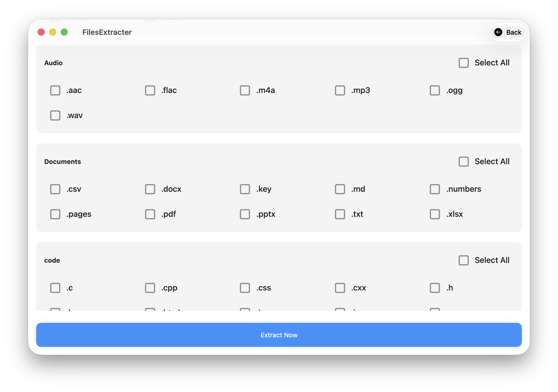
Task: Enable the .cpp code extension
Action: (x=150, y=288)
